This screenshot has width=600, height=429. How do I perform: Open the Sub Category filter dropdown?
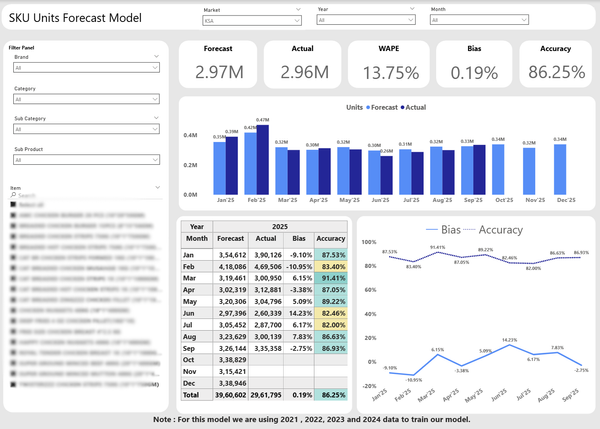pyautogui.click(x=86, y=129)
